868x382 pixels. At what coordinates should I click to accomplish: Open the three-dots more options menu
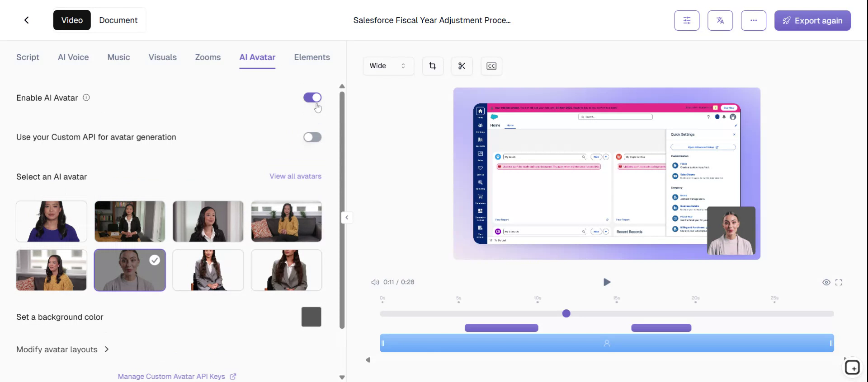click(x=754, y=20)
